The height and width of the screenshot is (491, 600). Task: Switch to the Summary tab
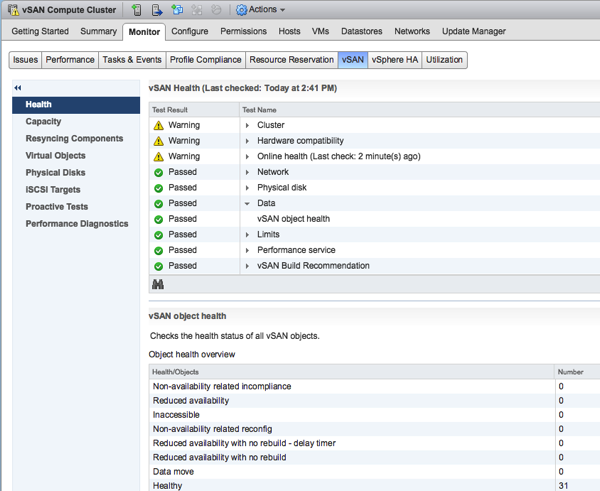click(x=98, y=31)
